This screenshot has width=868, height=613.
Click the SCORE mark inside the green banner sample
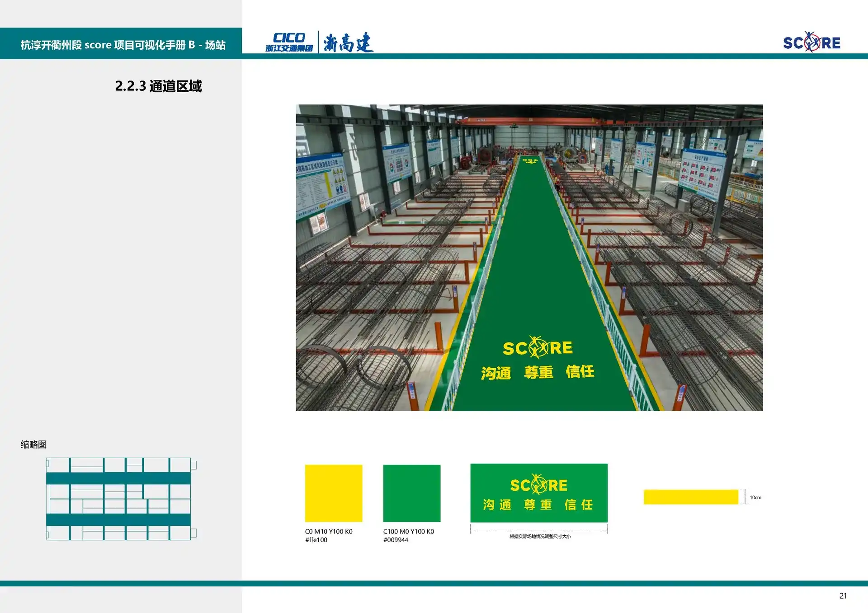[x=539, y=484]
